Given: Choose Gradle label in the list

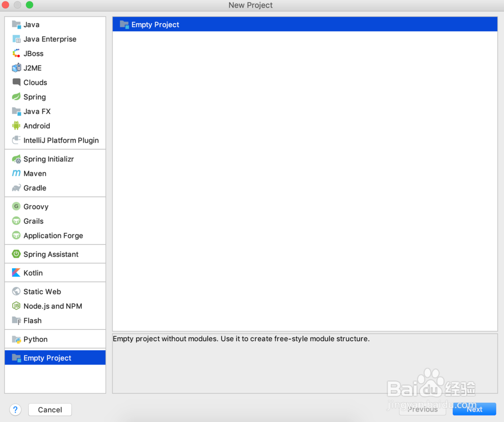Looking at the screenshot, I should click(x=35, y=188).
